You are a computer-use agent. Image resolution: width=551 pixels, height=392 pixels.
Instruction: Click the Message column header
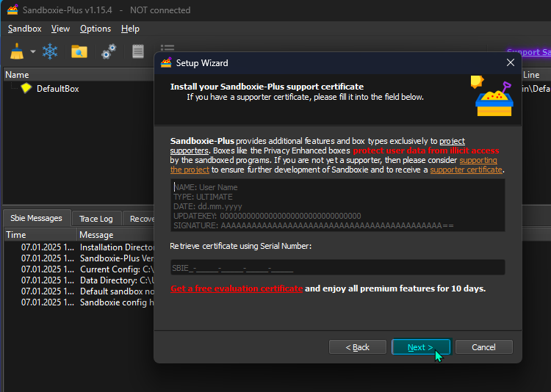[115, 235]
